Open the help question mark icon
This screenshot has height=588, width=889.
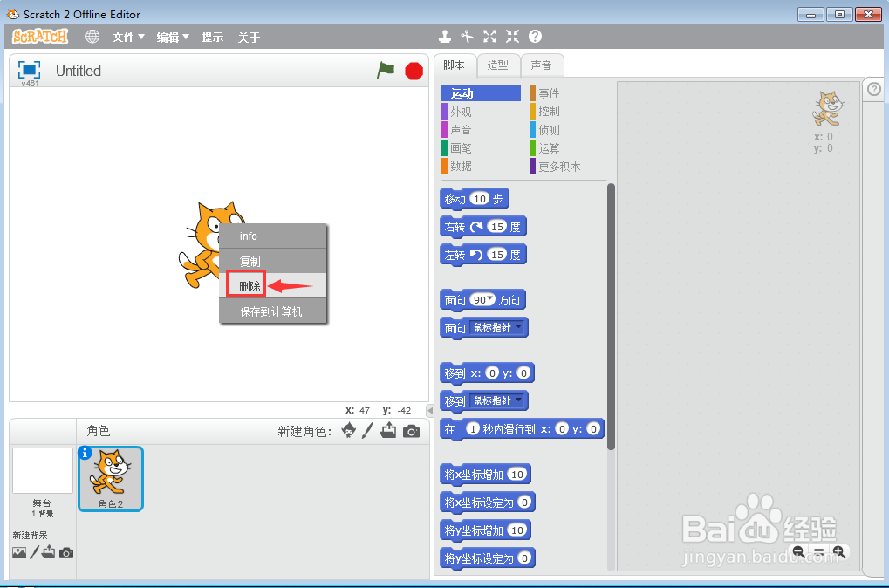point(533,37)
